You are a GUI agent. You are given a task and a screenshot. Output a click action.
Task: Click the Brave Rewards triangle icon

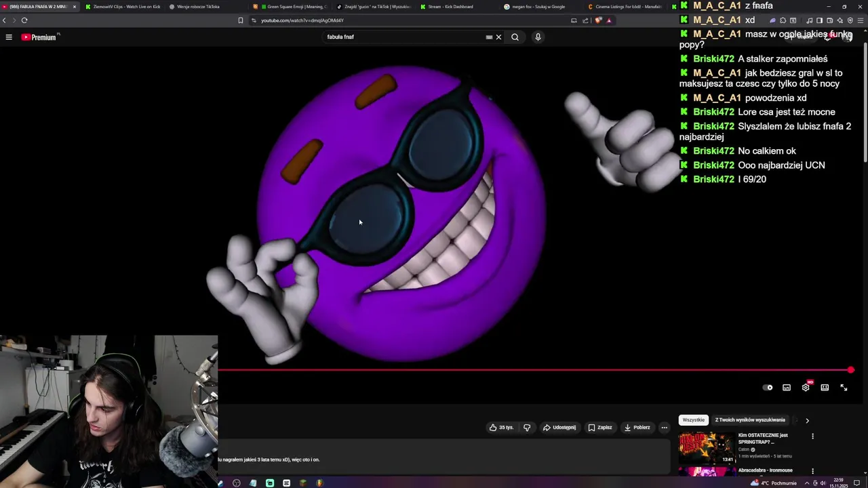point(608,20)
